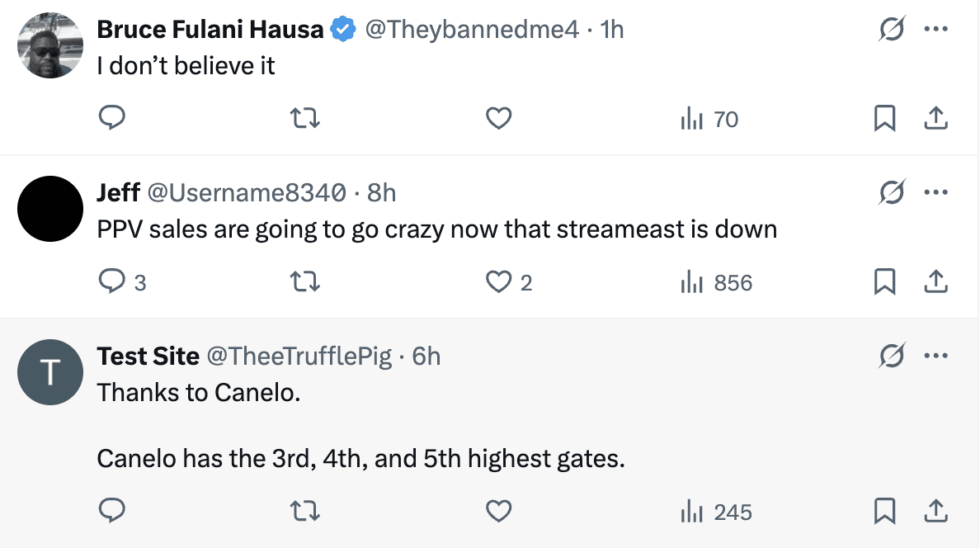Click Bruce Fulani Hausa's profile photo

click(x=51, y=45)
